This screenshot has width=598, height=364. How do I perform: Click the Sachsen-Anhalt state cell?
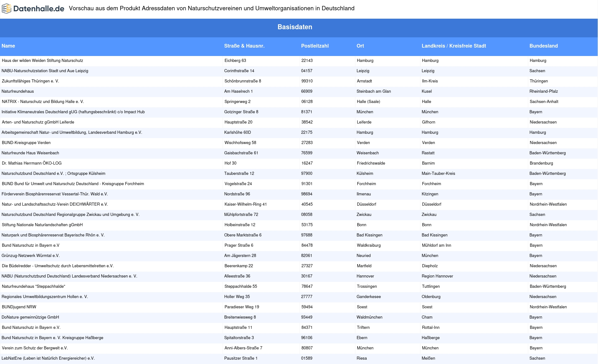(x=544, y=102)
